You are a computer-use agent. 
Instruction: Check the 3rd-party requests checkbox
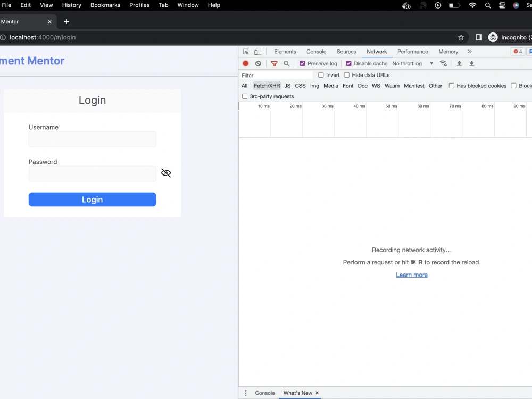click(245, 96)
